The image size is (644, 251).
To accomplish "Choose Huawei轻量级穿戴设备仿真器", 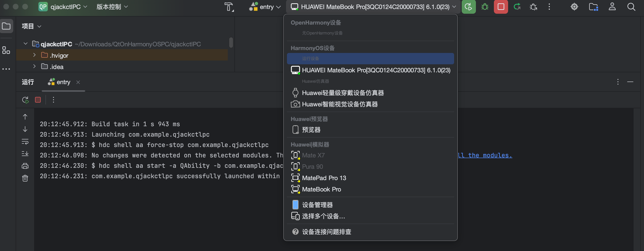I will pos(371,93).
